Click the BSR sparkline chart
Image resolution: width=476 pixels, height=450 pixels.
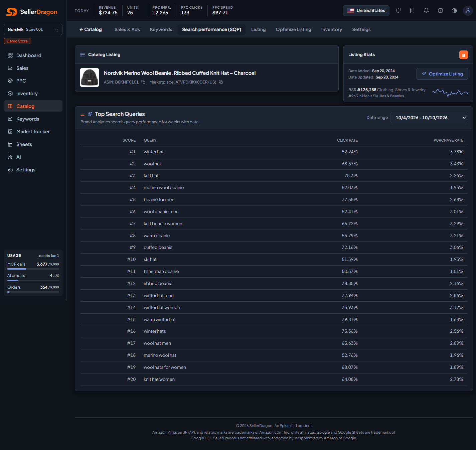pos(450,93)
